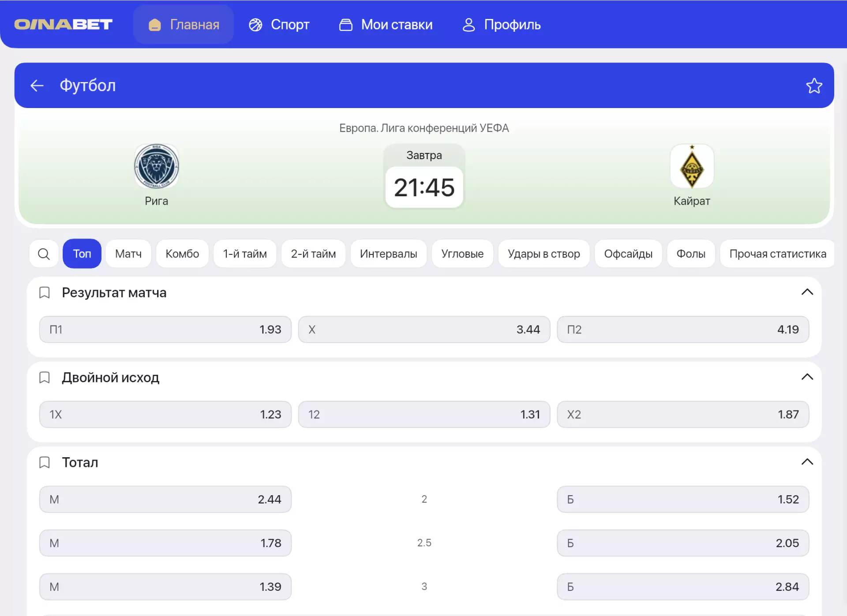Open the Офсайды tab
Viewport: 847px width, 616px height.
pos(628,254)
